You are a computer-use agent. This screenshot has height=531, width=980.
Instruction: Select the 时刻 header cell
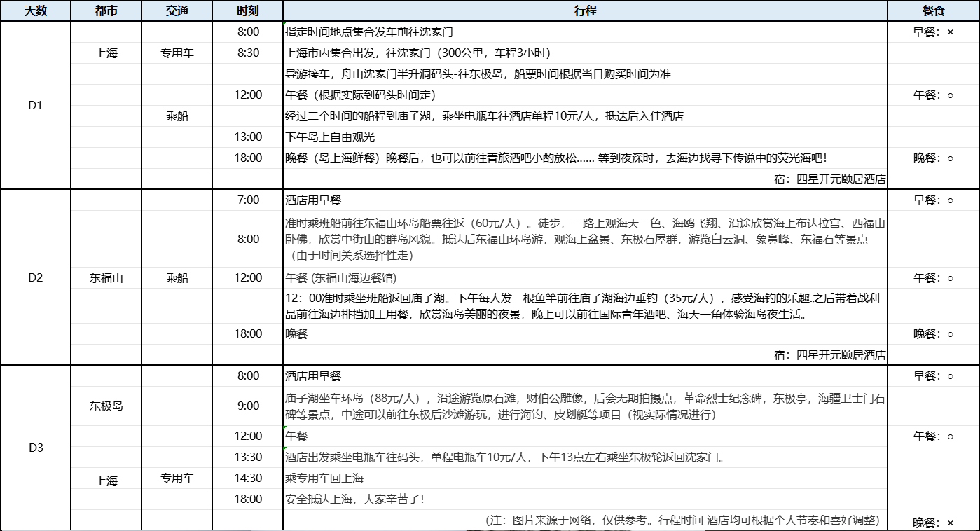click(248, 11)
